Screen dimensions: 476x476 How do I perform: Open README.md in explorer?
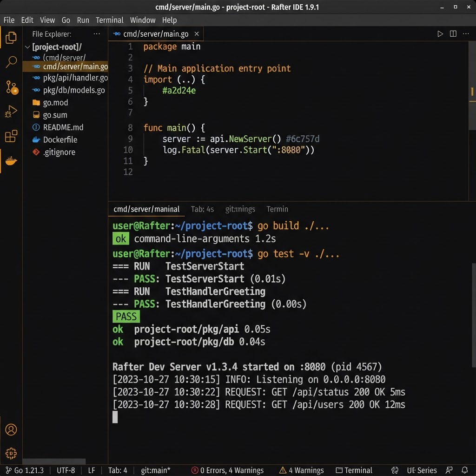65,127
